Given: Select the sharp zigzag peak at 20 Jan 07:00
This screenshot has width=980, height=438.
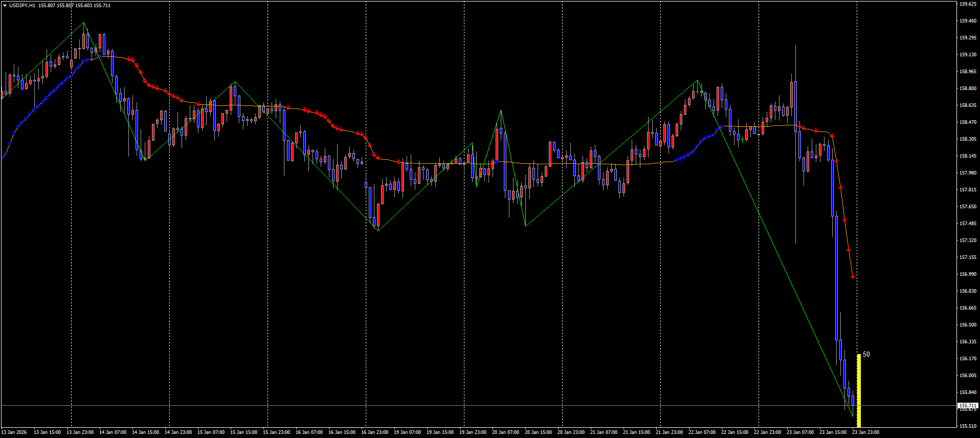Looking at the screenshot, I should (x=501, y=111).
